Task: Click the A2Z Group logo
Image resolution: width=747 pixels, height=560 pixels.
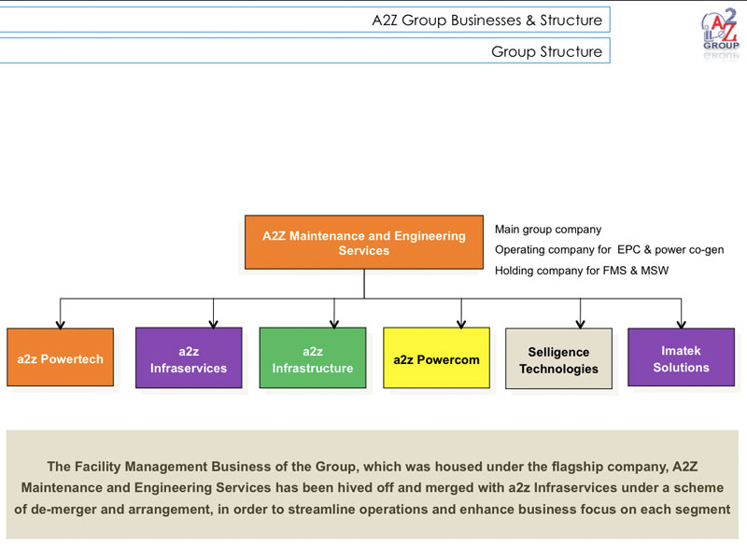Action: click(721, 33)
